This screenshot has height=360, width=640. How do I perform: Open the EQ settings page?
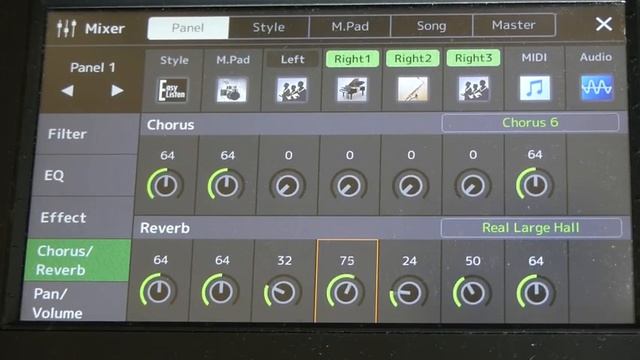pos(84,176)
